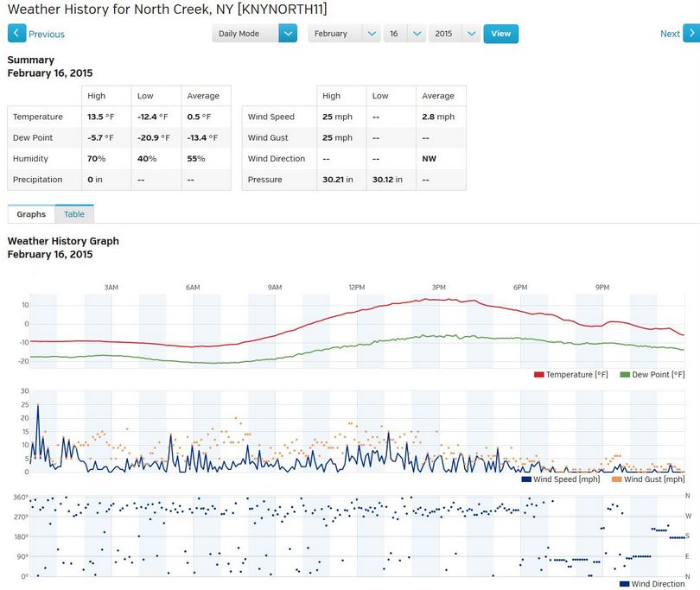
Task: Expand the Daily Mode dropdown
Action: (254, 34)
